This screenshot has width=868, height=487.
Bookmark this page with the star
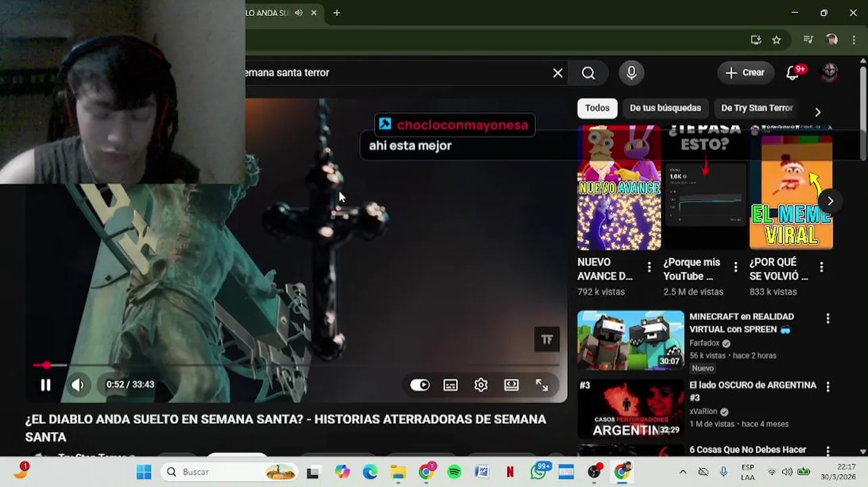[777, 40]
